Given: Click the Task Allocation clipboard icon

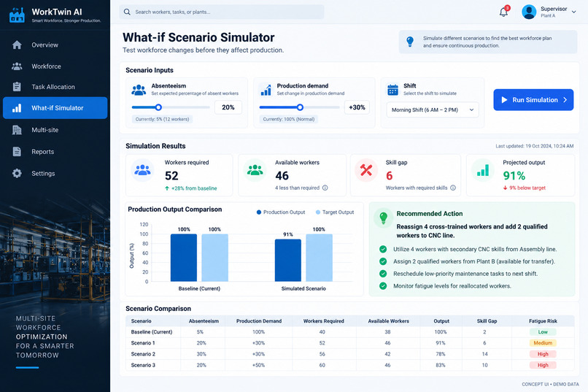Looking at the screenshot, I should [x=17, y=87].
